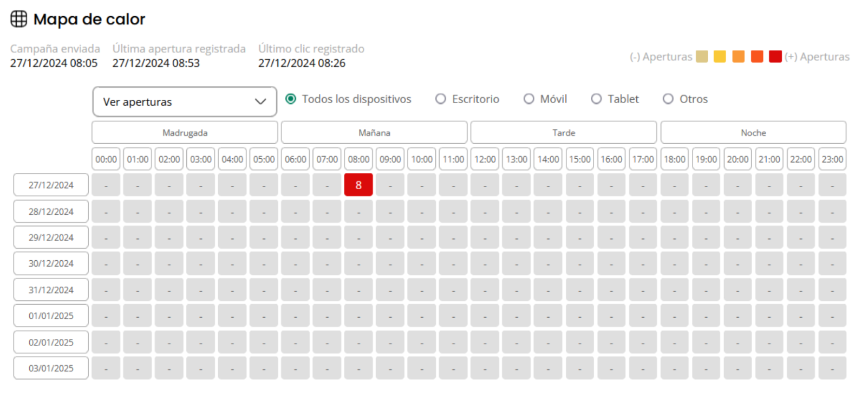Click the Mapa de calor title
This screenshot has height=393, width=868.
pyautogui.click(x=89, y=20)
